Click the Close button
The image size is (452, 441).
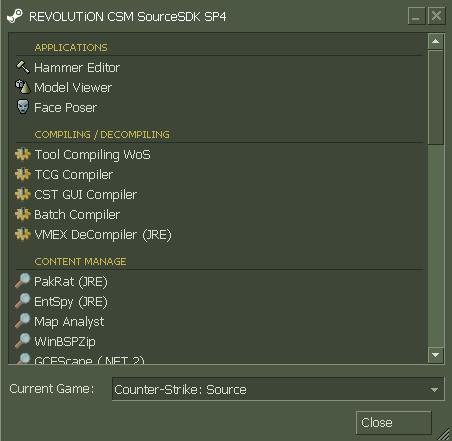pyautogui.click(x=393, y=423)
